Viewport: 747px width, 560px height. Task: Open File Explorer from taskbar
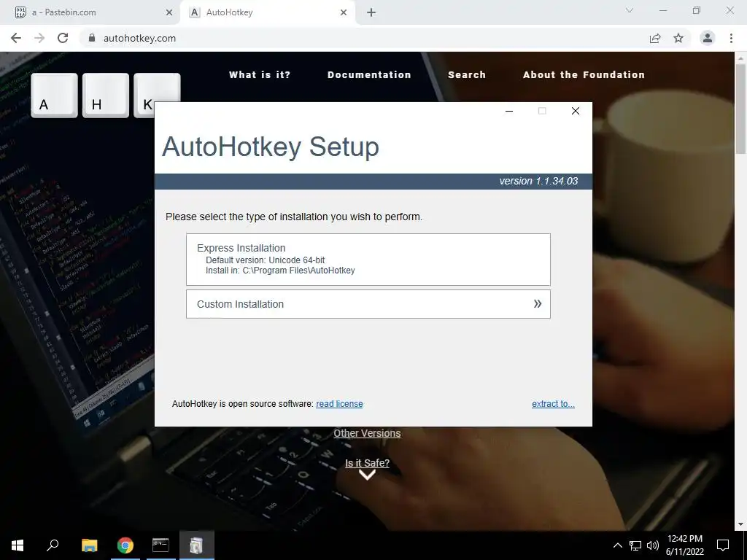pos(89,545)
